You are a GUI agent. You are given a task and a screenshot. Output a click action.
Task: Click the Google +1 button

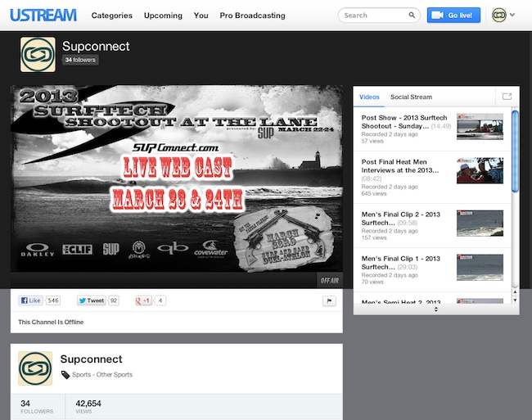coord(143,300)
